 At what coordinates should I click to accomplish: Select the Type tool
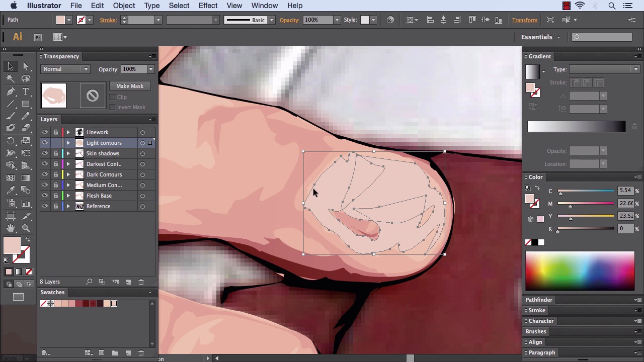(x=26, y=92)
